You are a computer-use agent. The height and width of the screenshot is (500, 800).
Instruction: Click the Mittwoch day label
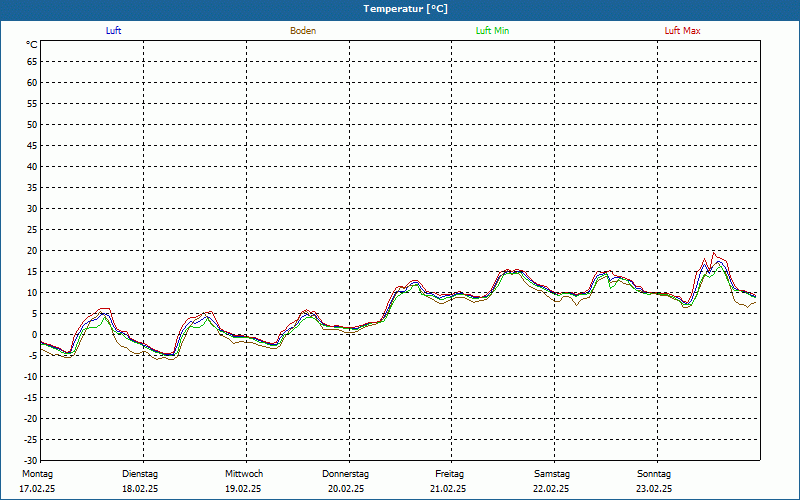point(244,474)
